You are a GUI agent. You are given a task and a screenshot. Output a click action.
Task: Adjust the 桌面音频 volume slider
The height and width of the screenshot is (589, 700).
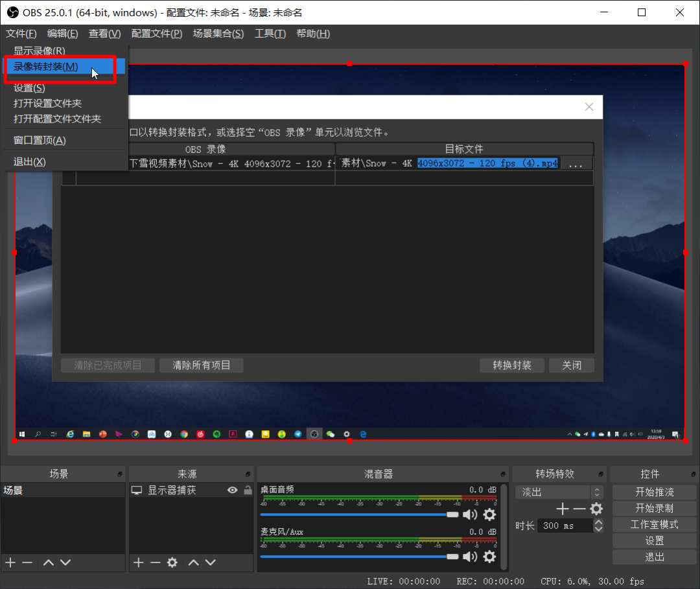(359, 514)
